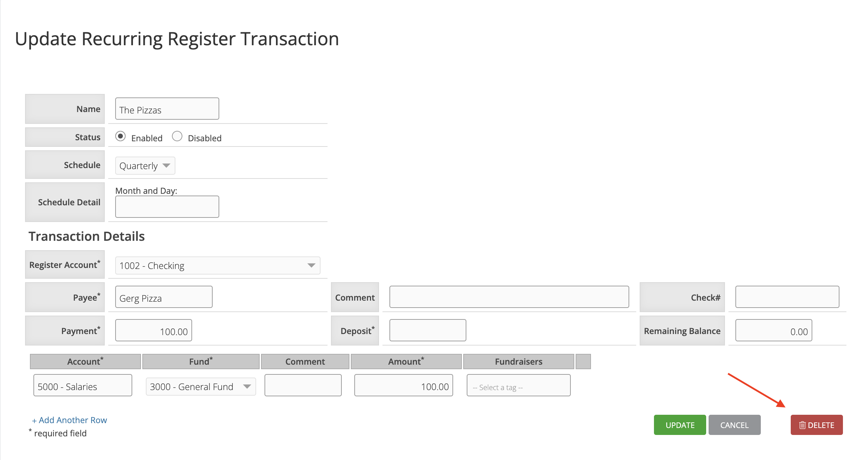
Task: Click the Add Another Row link
Action: pos(70,420)
